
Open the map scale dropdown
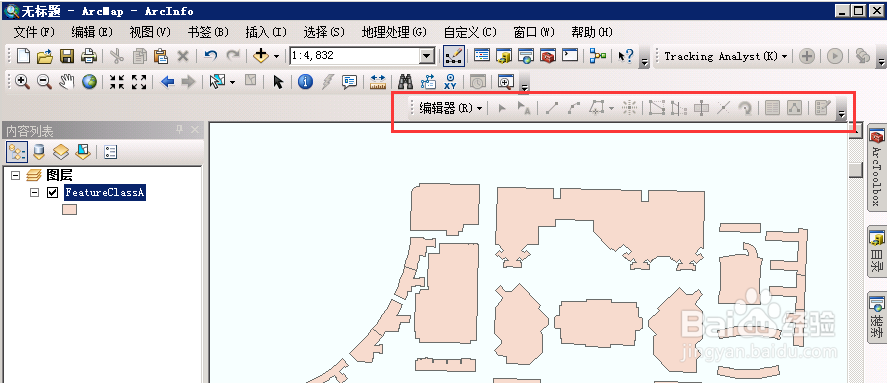point(428,56)
